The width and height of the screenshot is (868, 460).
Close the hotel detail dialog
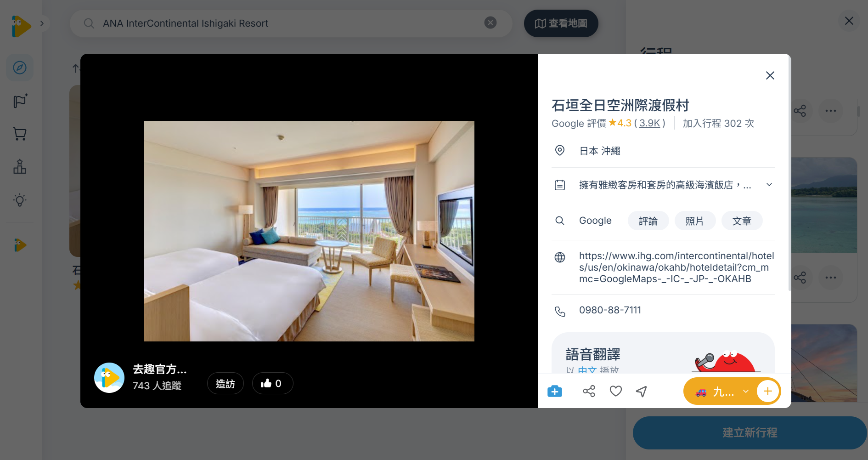pyautogui.click(x=770, y=75)
